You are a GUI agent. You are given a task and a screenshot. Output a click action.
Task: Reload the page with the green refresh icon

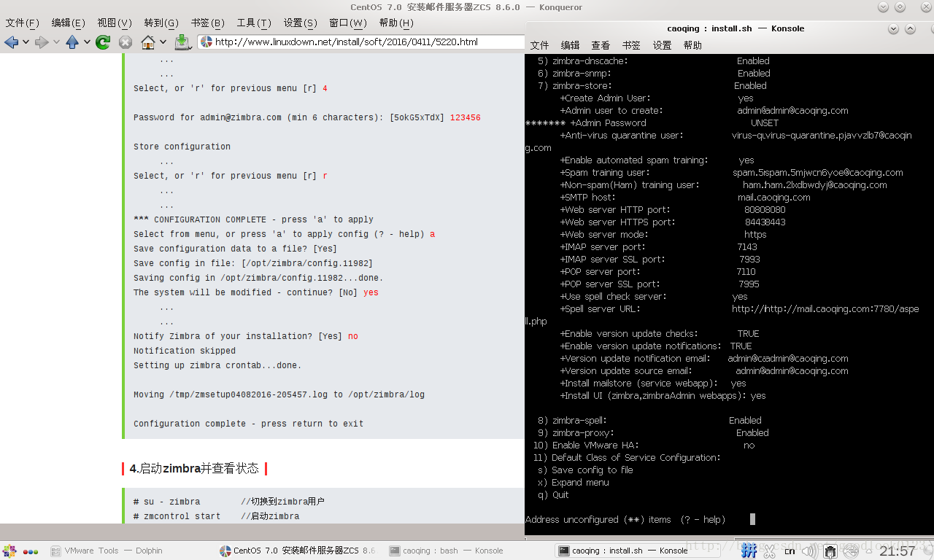pyautogui.click(x=103, y=42)
